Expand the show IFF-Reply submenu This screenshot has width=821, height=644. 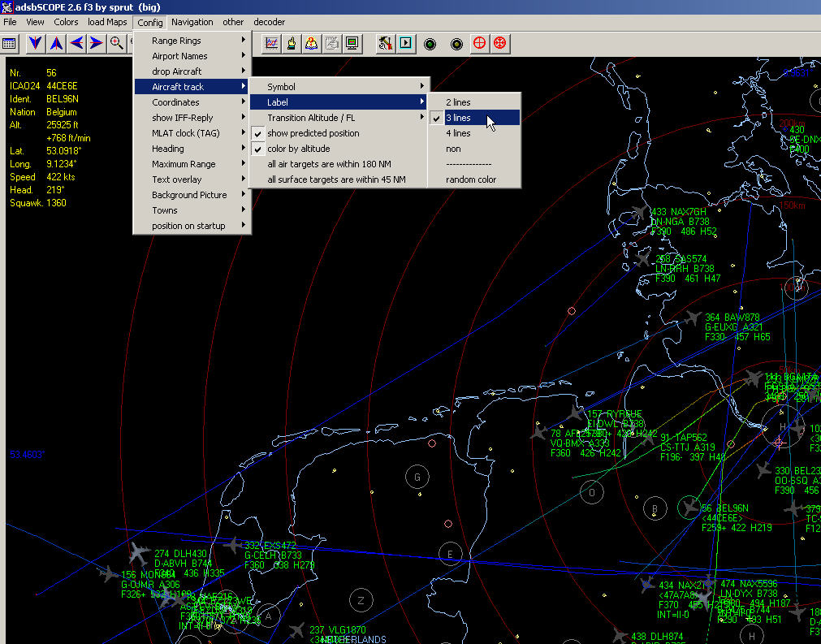tap(192, 118)
